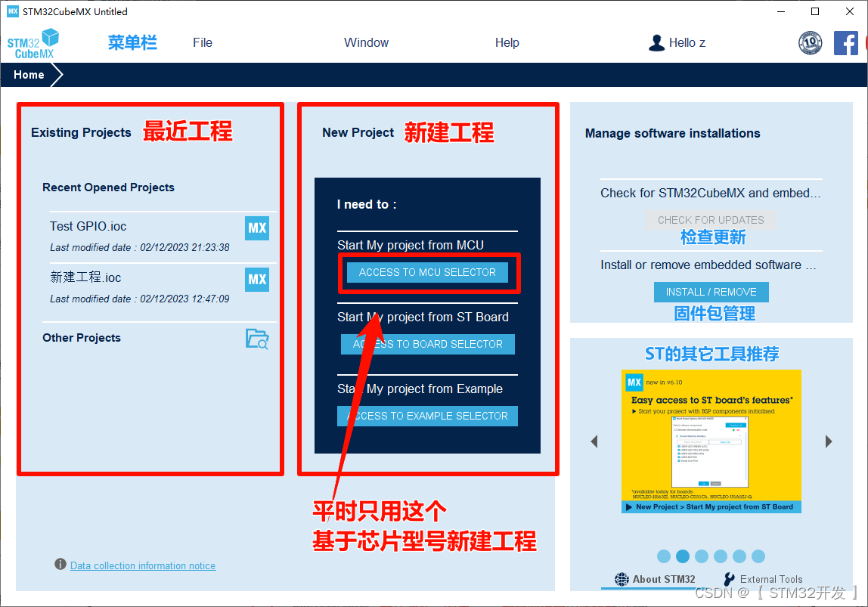Browse Other Projects with folder search icon
Image resolution: width=868 pixels, height=607 pixels.
click(257, 339)
